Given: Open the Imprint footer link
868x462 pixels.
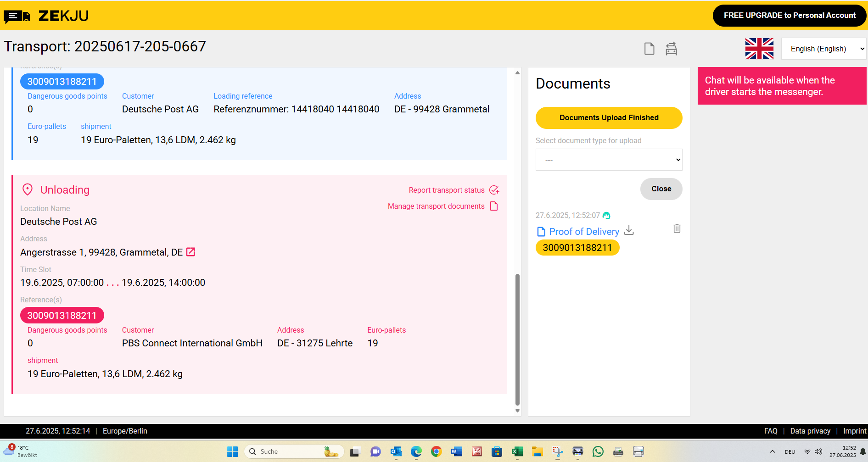Looking at the screenshot, I should (x=855, y=431).
